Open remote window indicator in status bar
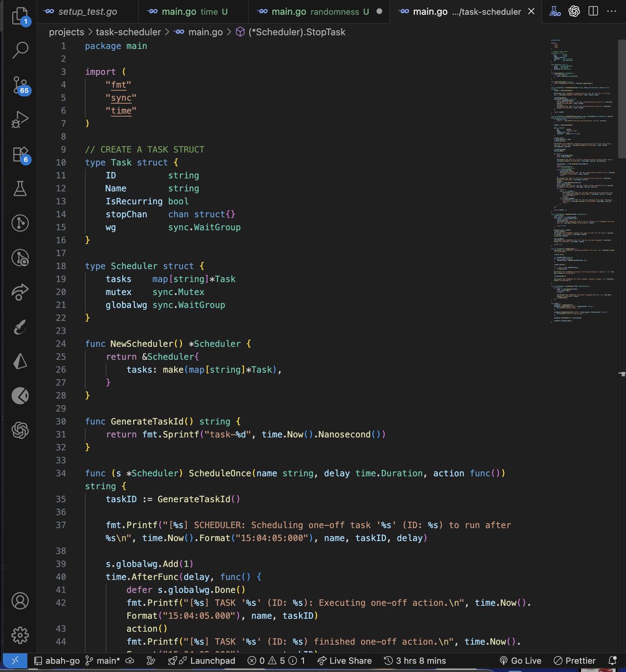The image size is (626, 672). [15, 661]
